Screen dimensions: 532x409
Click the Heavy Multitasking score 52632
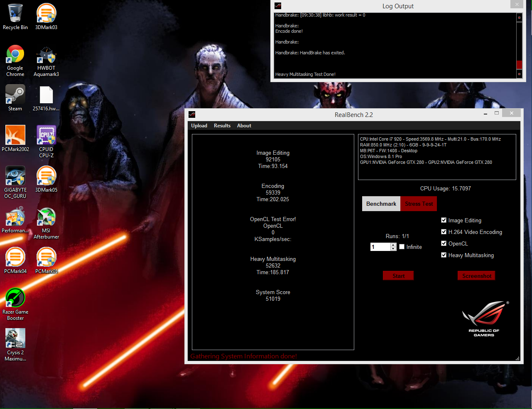273,265
